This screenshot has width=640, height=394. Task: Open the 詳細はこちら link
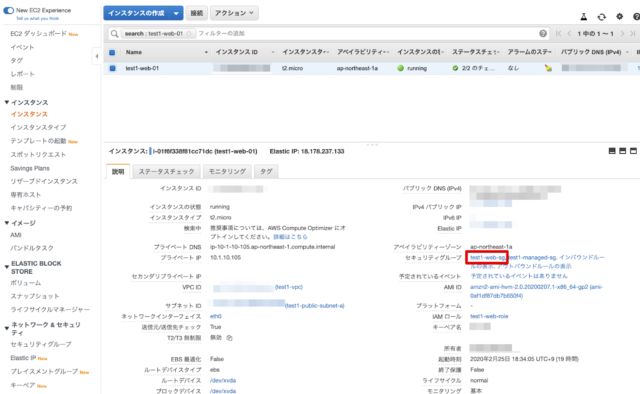[x=290, y=237]
